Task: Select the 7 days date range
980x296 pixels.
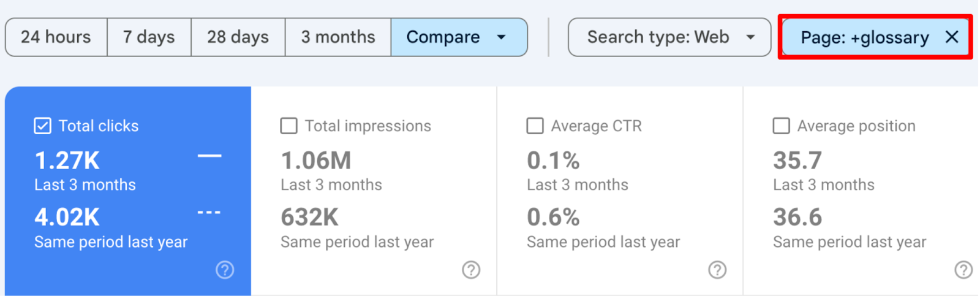Action: click(x=149, y=37)
